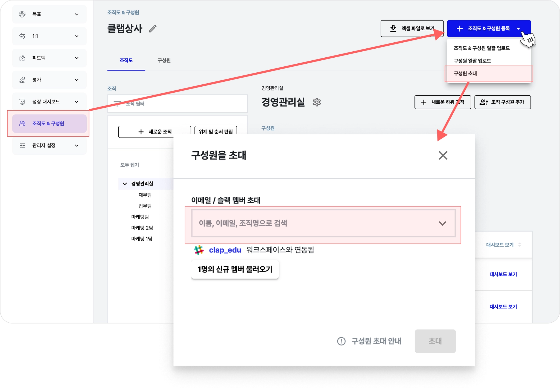Open the clap_edu workspace link
Image resolution: width=560 pixels, height=392 pixels.
(x=225, y=250)
